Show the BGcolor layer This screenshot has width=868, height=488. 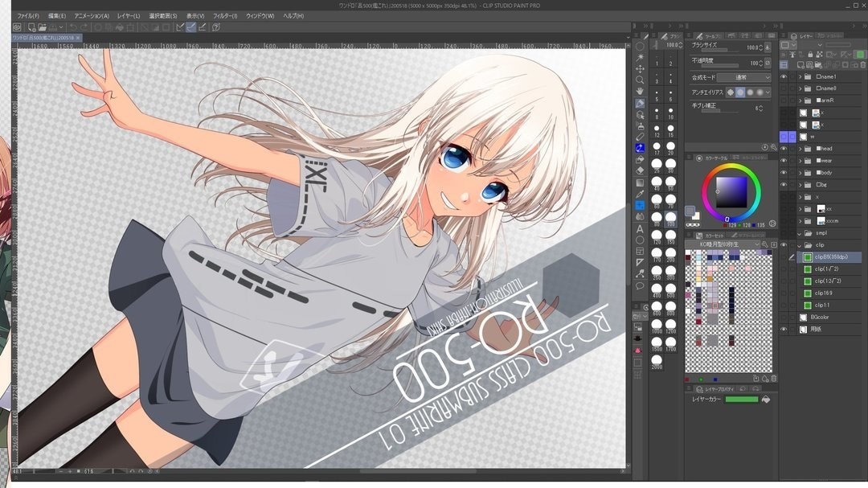[x=784, y=317]
